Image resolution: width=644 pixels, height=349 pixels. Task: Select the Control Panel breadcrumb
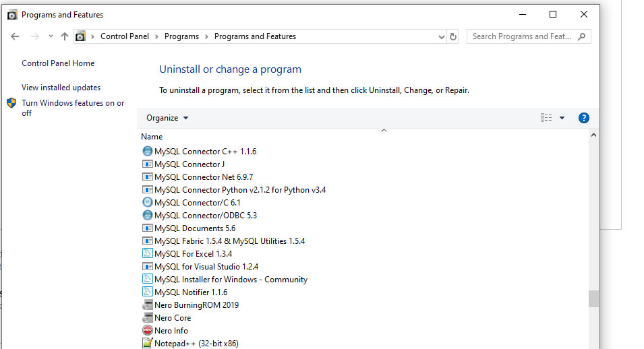125,36
